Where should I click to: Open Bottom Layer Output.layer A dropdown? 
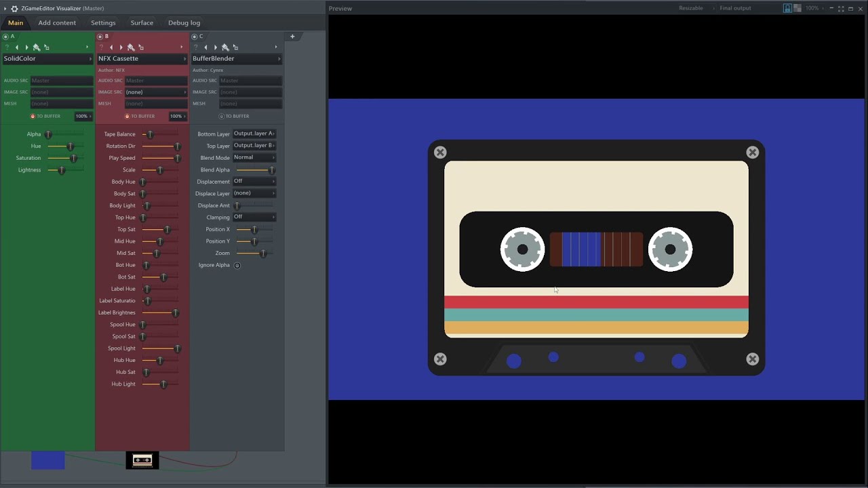point(254,134)
